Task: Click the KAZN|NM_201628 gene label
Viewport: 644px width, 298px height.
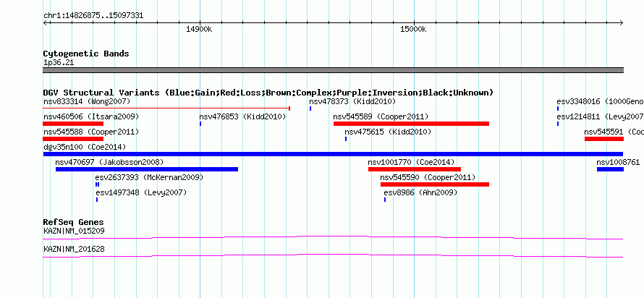Action: [x=74, y=249]
